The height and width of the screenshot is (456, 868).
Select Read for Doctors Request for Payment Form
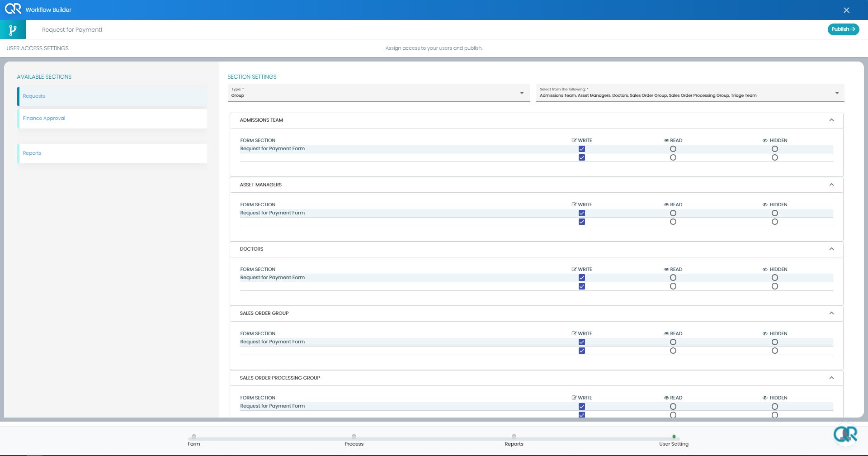(673, 278)
